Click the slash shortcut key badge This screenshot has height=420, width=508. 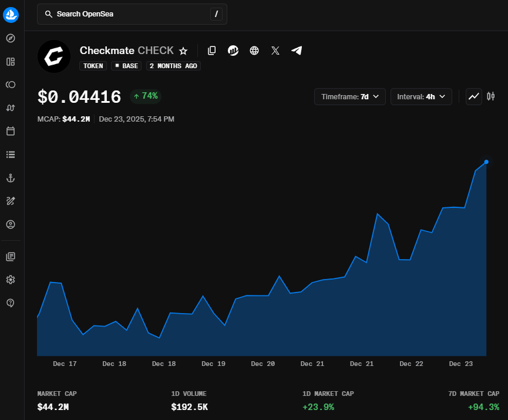[217, 14]
